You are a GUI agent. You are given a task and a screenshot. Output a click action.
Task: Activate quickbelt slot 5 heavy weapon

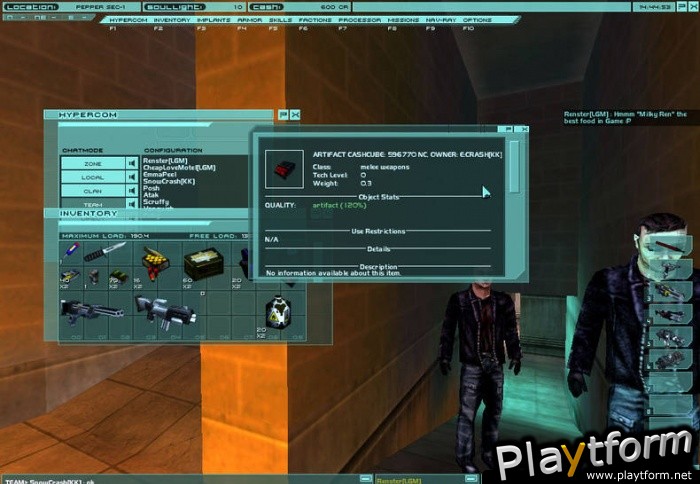point(669,337)
